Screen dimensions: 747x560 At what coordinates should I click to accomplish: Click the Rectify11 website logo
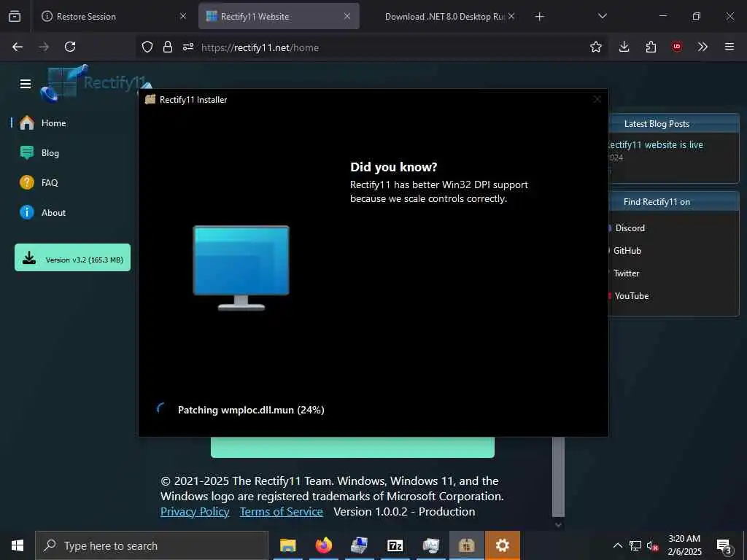96,83
